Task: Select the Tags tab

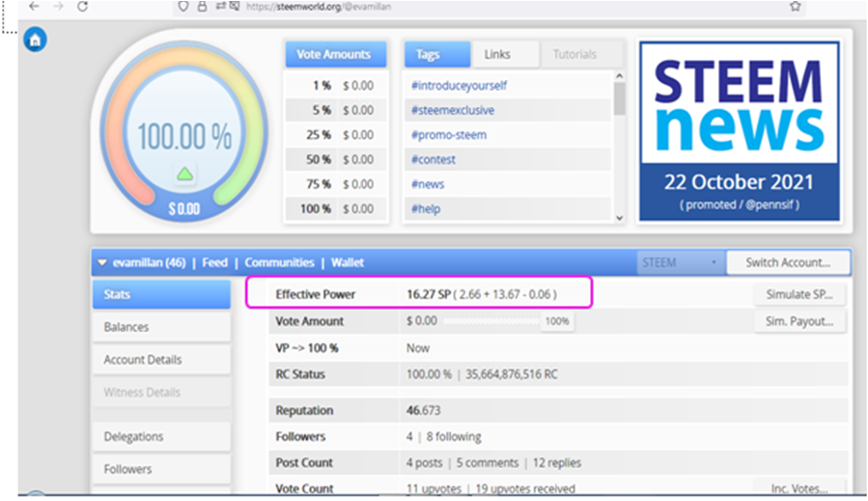Action: [x=437, y=54]
